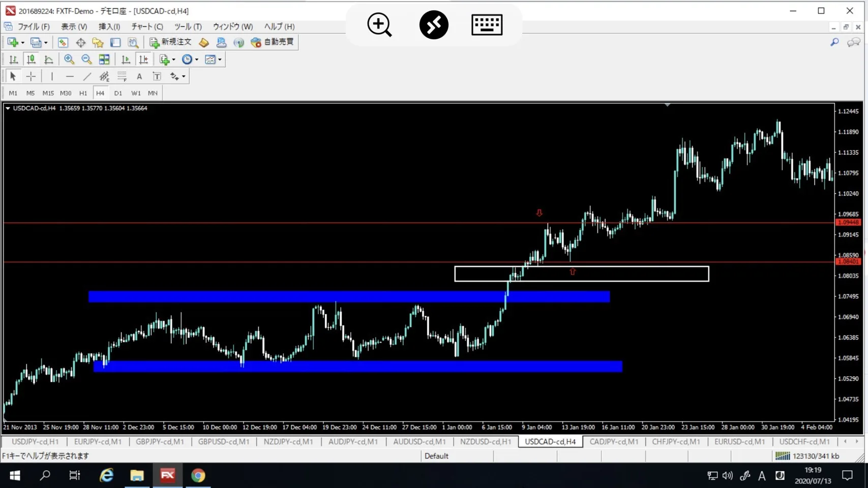Select the Crosshair cursor tool

click(31, 76)
